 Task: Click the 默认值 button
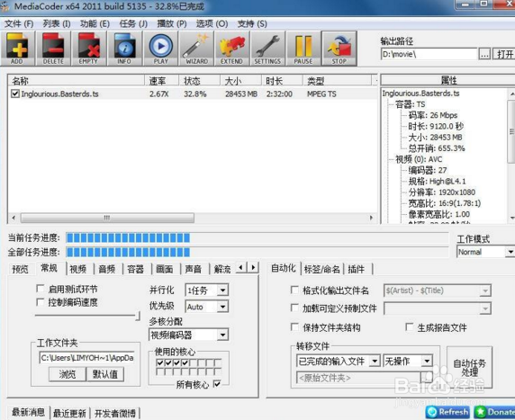[x=105, y=374]
